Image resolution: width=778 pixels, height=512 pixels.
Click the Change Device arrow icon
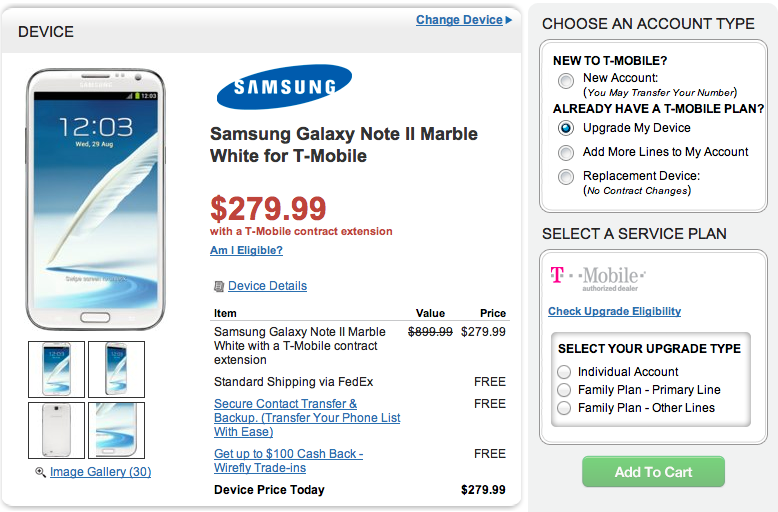(x=509, y=20)
